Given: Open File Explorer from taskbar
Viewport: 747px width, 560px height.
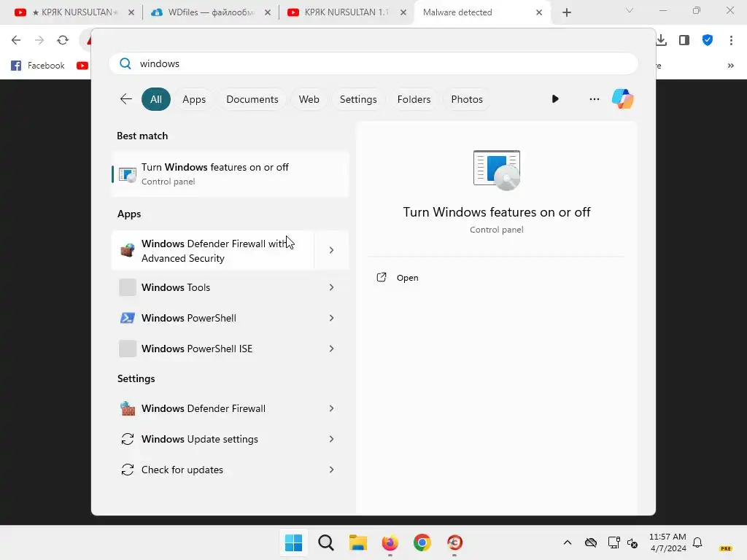Looking at the screenshot, I should coord(357,542).
